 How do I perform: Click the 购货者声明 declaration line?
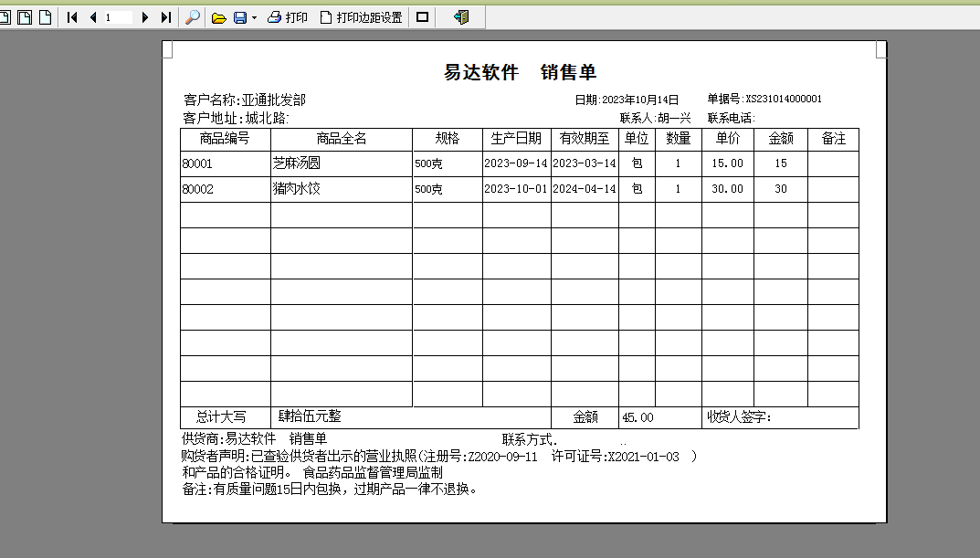[x=438, y=457]
